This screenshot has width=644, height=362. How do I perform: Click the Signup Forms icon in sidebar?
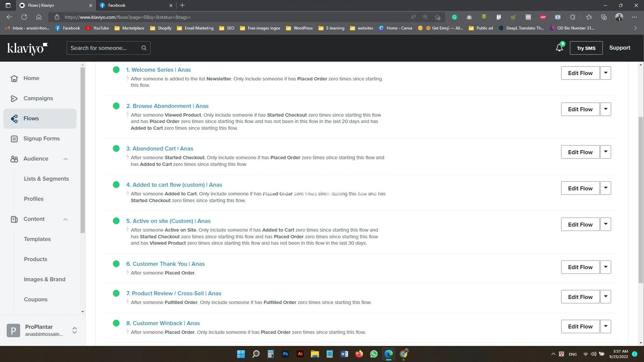pyautogui.click(x=14, y=139)
